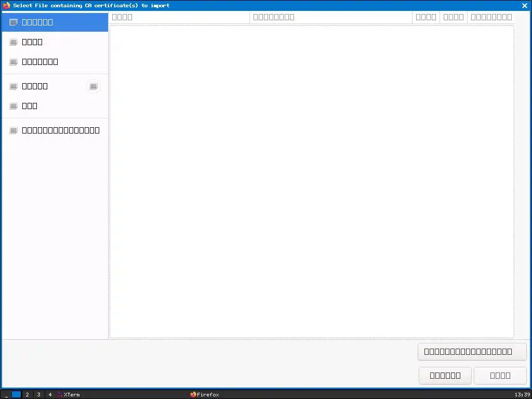
Task: Click the round eject button on the volume row
Action: tap(94, 86)
